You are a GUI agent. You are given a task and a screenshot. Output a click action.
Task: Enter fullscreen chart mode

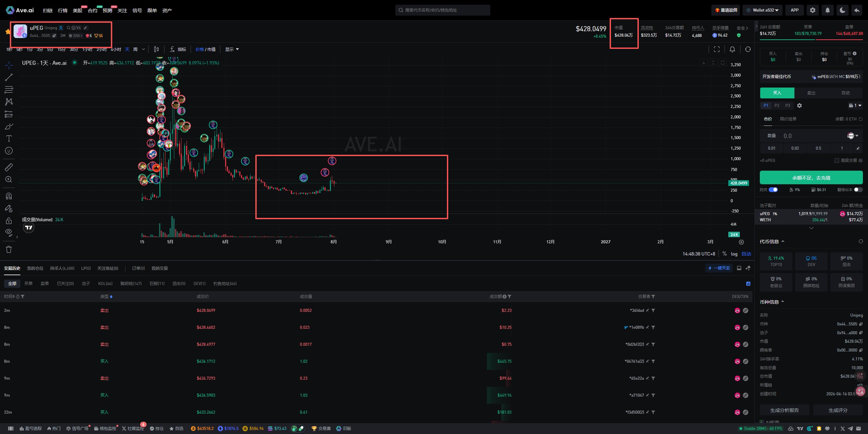click(717, 49)
